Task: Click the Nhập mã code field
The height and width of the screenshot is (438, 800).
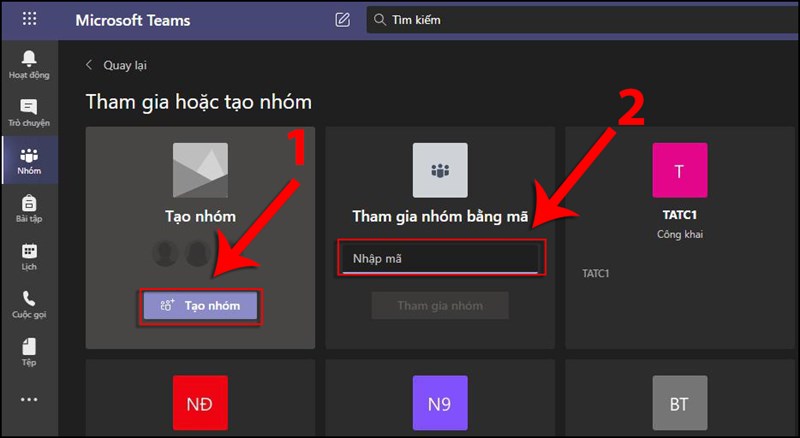Action: coord(440,259)
